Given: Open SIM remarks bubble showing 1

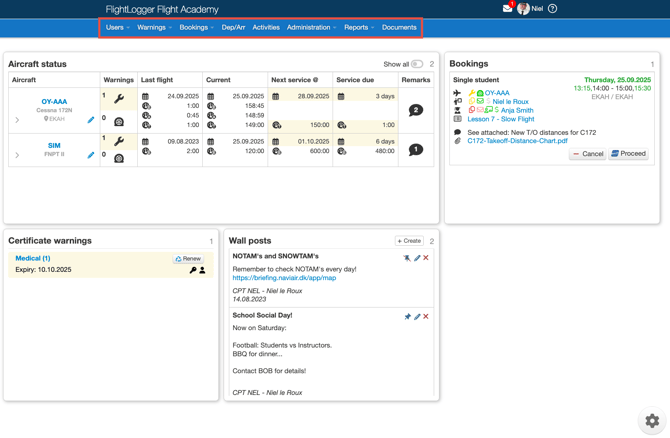Looking at the screenshot, I should click(416, 150).
